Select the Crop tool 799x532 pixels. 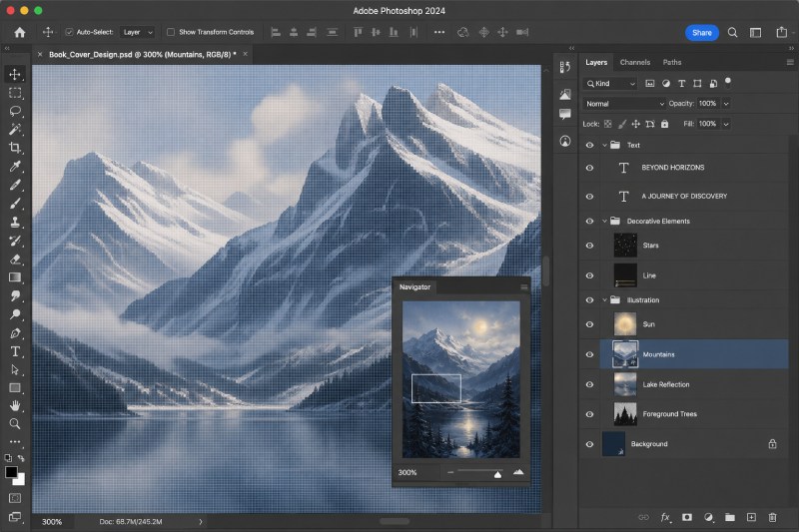(x=15, y=148)
